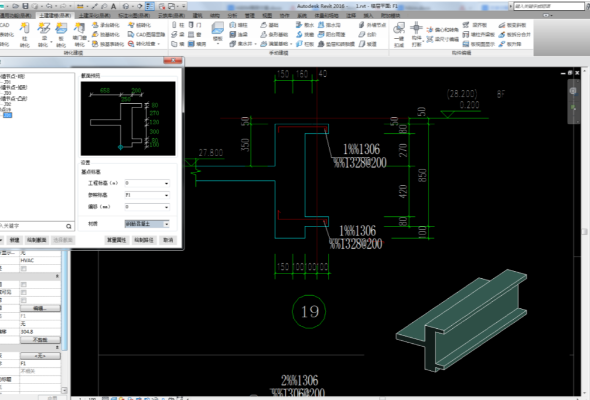Click the 柱 column convert icon

pyautogui.click(x=24, y=34)
